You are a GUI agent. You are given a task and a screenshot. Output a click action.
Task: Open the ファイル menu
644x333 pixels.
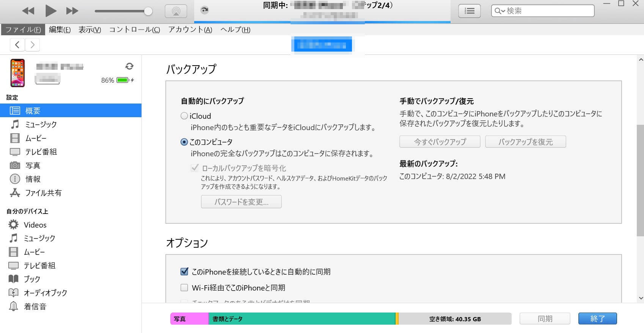[x=23, y=30]
